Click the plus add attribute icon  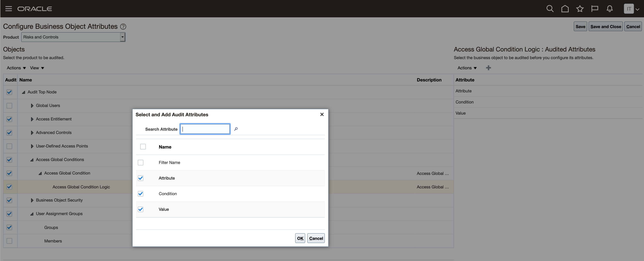coord(488,68)
